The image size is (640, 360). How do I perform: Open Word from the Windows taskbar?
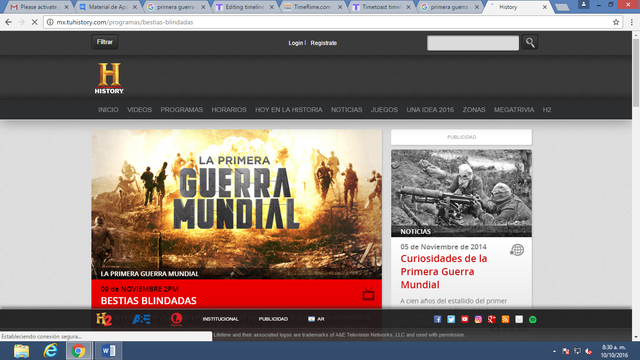pos(109,351)
